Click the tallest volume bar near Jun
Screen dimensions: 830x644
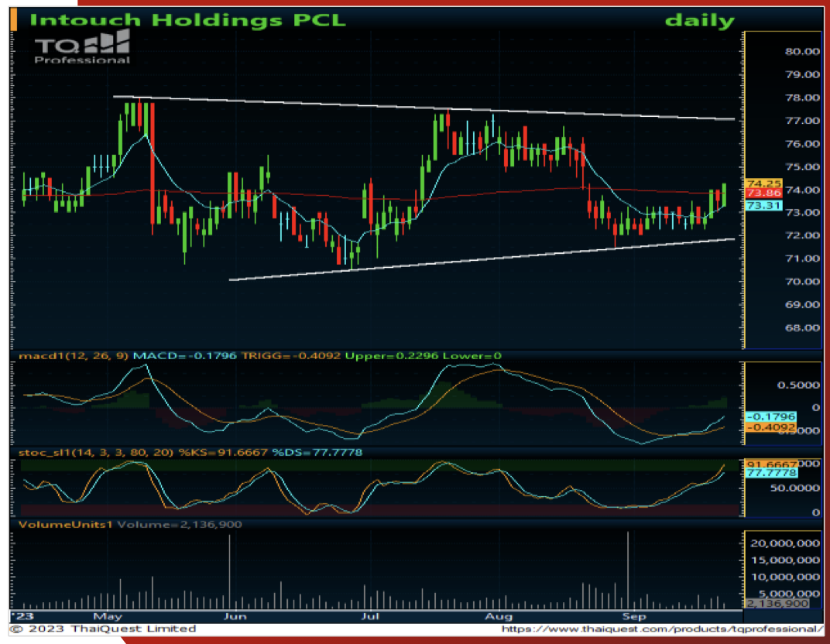[x=230, y=571]
